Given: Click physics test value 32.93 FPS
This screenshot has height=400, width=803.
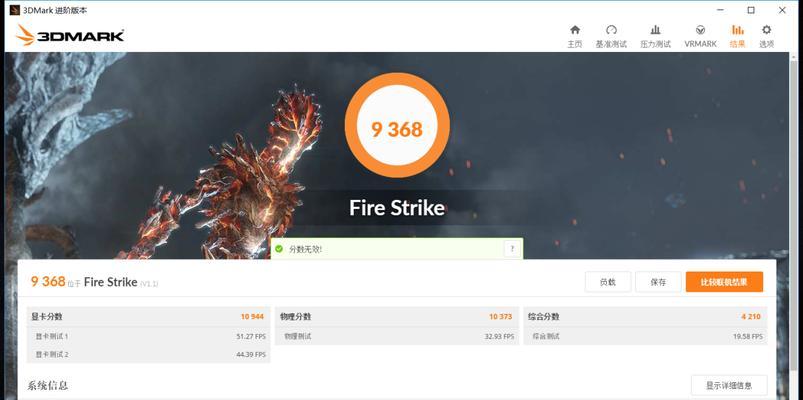Looking at the screenshot, I should coord(499,336).
